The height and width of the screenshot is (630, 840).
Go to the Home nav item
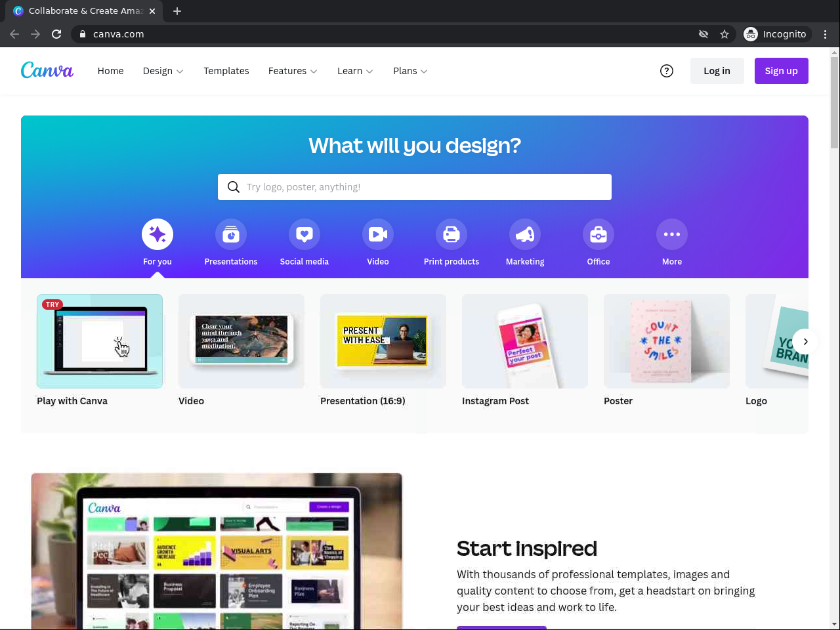click(110, 71)
